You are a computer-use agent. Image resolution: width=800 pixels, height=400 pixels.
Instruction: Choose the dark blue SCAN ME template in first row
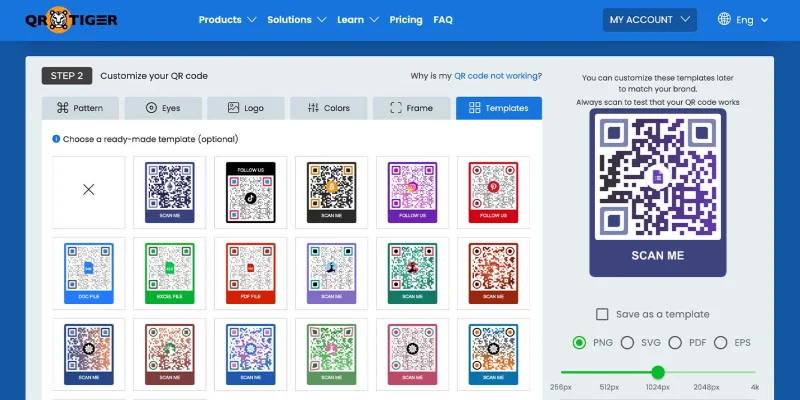[x=169, y=192]
